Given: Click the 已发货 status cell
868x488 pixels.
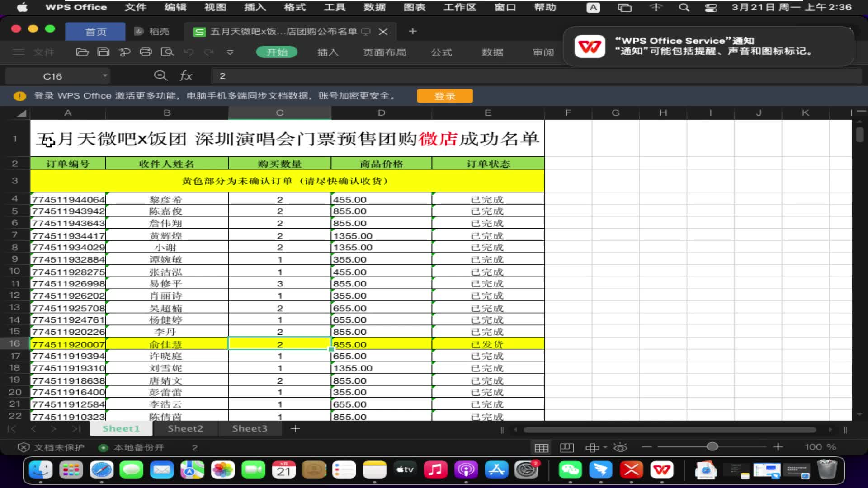Looking at the screenshot, I should [488, 344].
